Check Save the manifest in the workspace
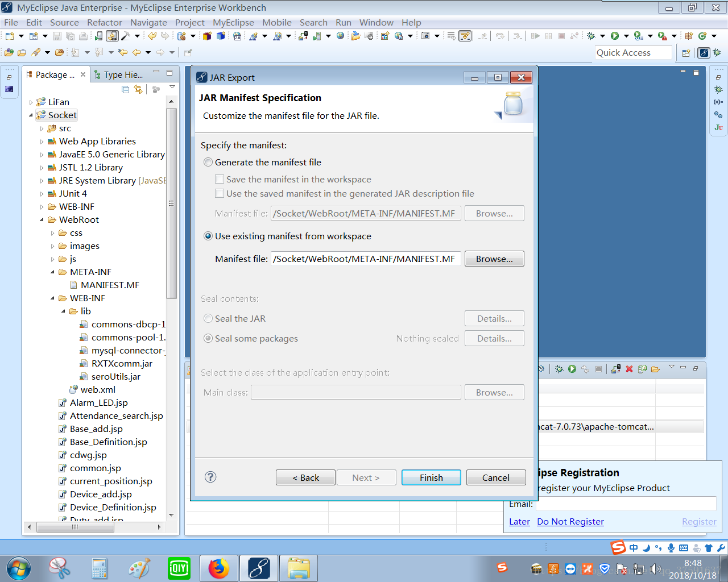This screenshot has width=728, height=582. point(293,179)
